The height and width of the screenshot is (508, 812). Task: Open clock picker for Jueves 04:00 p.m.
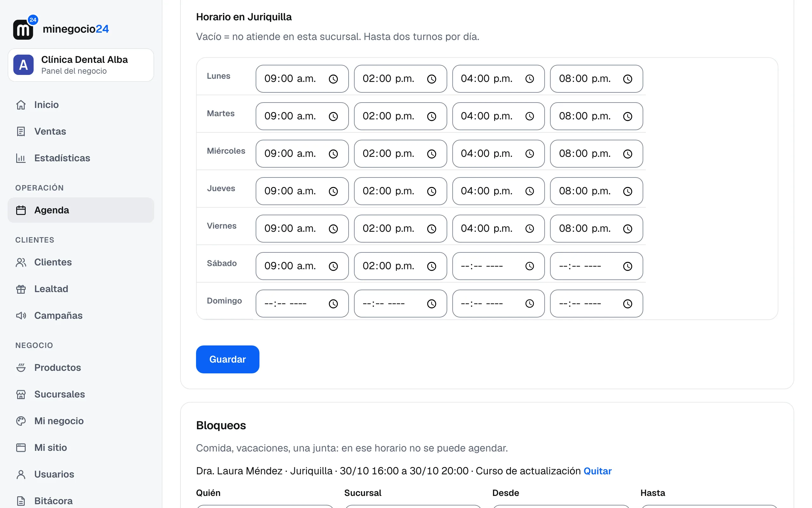coord(529,191)
